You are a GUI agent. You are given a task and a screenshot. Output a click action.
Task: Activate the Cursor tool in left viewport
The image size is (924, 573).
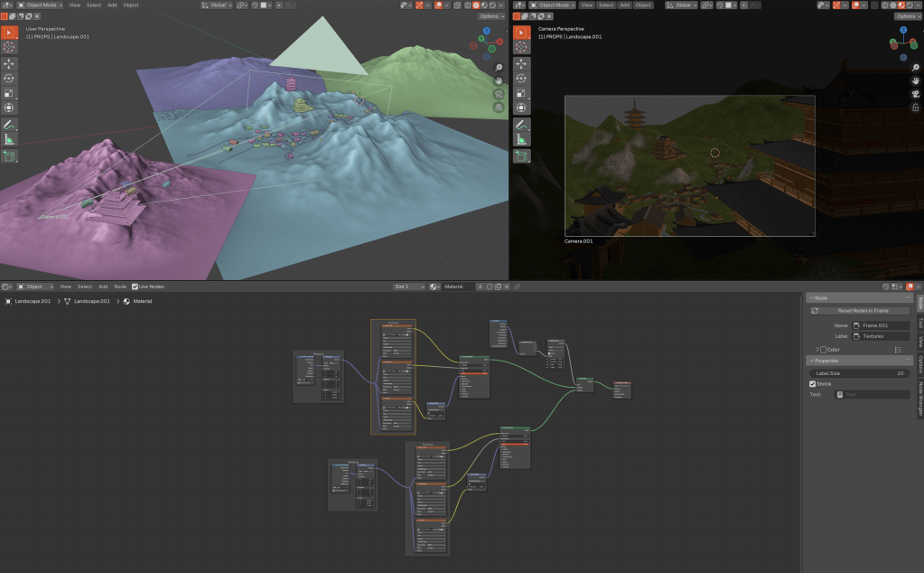click(x=9, y=47)
